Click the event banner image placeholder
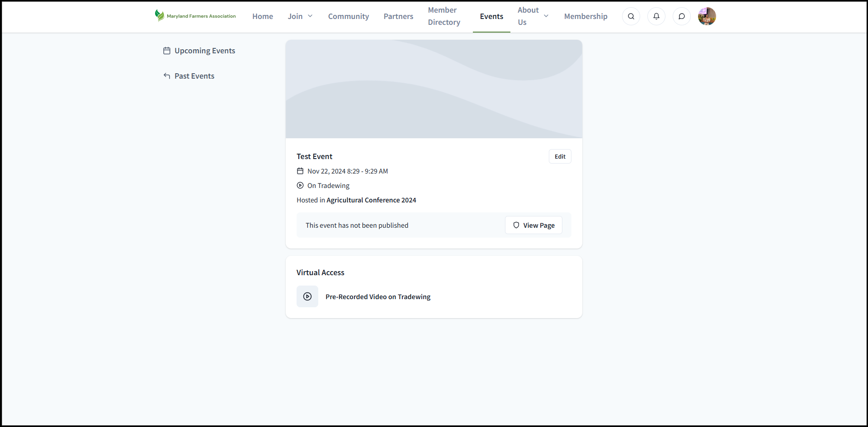The width and height of the screenshot is (868, 427). pos(434,89)
